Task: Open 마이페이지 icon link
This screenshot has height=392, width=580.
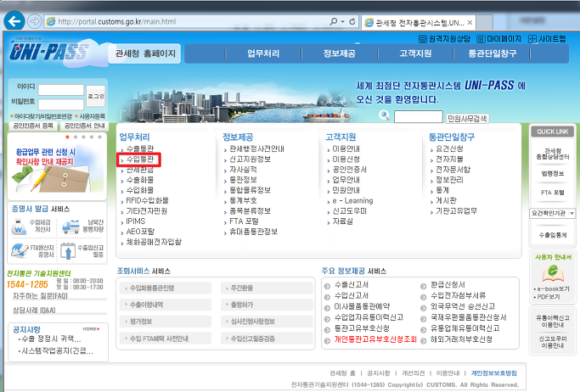Action: [498, 39]
